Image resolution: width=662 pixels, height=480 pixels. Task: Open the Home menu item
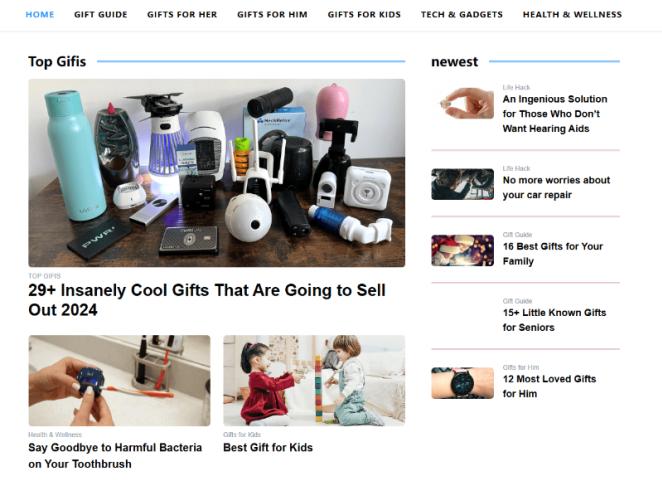(40, 14)
